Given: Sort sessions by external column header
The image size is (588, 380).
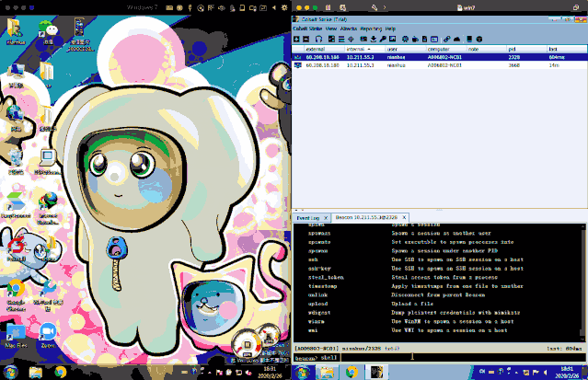Looking at the screenshot, I should (324, 49).
